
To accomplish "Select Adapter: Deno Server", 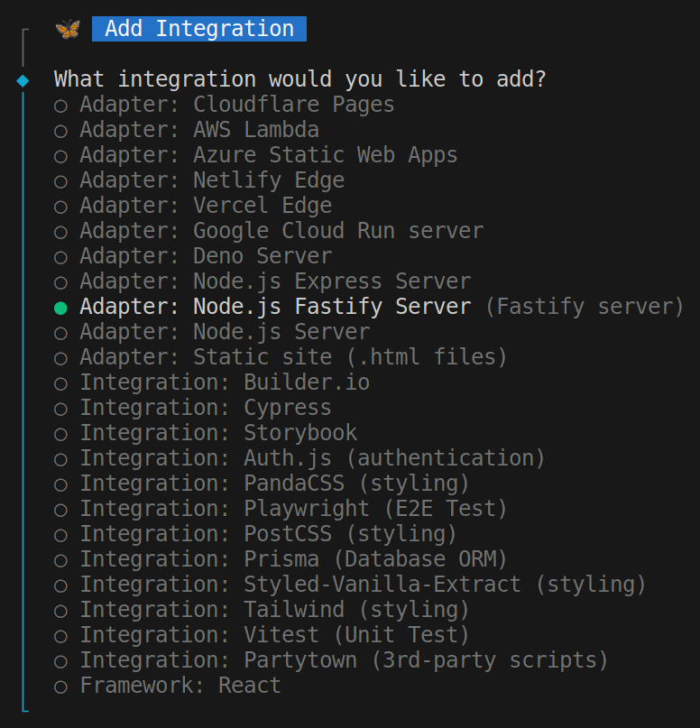I will pyautogui.click(x=193, y=256).
